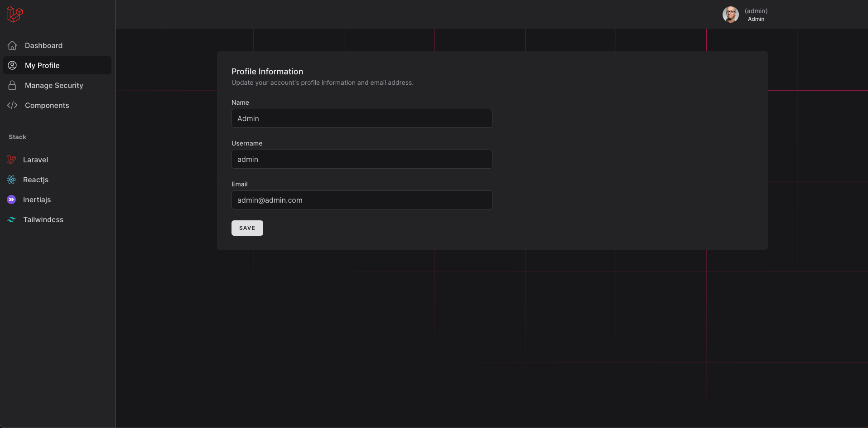Click the Laravel logo at top of sidebar
Screen dimensions: 868x428
(14, 15)
